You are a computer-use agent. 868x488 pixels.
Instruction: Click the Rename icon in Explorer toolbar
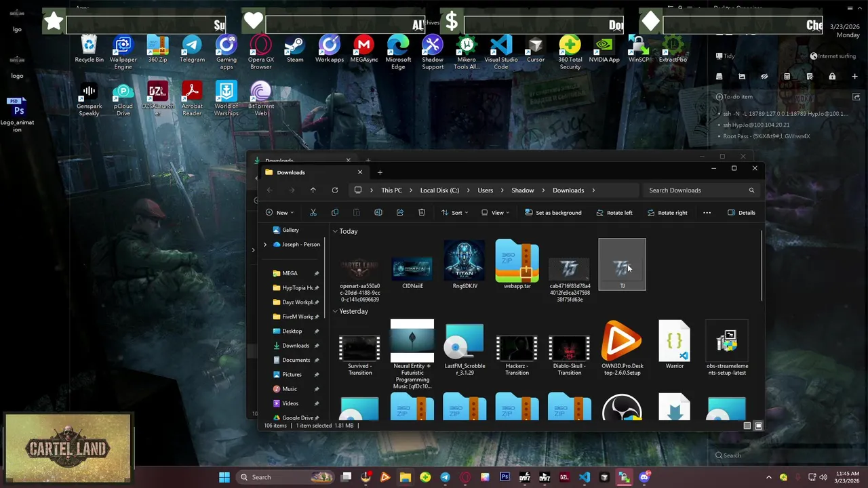coord(378,213)
